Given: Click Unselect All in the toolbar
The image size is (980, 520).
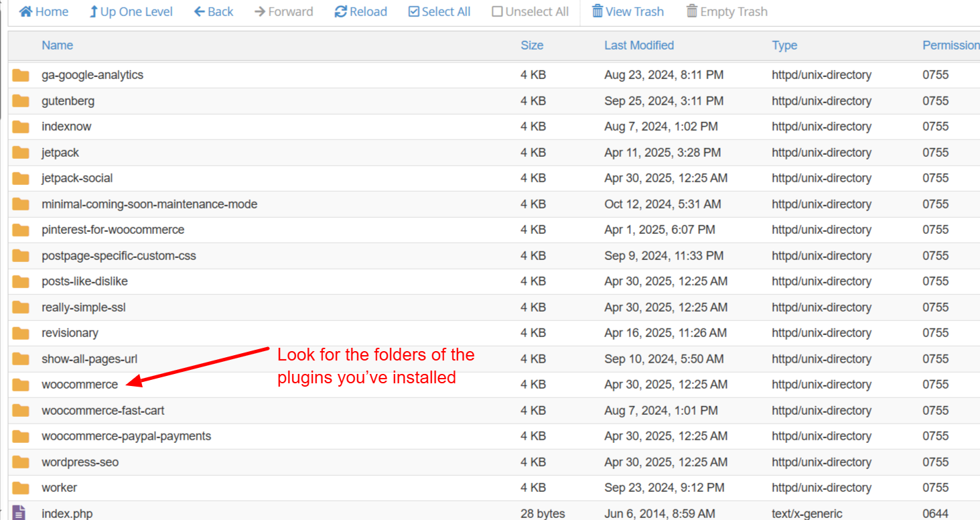Looking at the screenshot, I should pyautogui.click(x=530, y=11).
